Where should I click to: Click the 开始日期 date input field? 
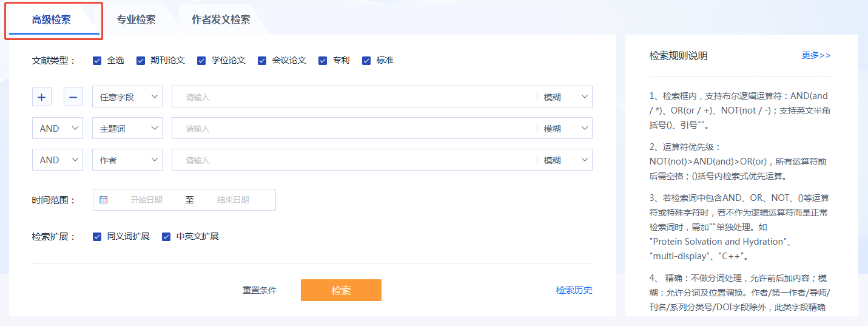point(146,200)
